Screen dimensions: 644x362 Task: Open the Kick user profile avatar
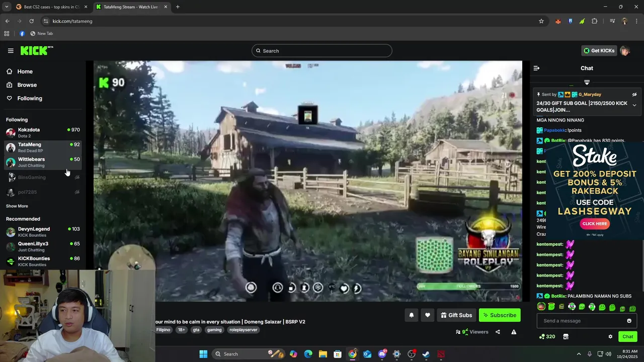coord(625,51)
